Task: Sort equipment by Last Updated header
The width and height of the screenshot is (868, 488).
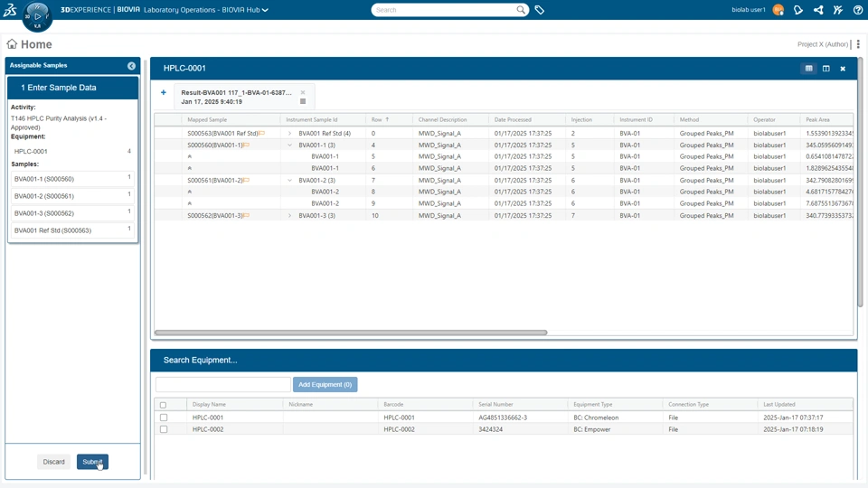Action: click(778, 405)
